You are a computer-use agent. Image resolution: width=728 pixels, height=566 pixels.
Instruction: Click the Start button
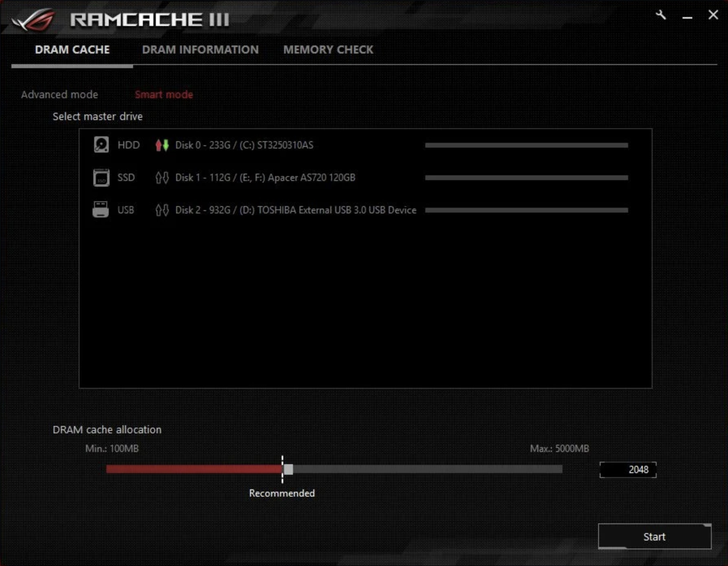point(655,536)
